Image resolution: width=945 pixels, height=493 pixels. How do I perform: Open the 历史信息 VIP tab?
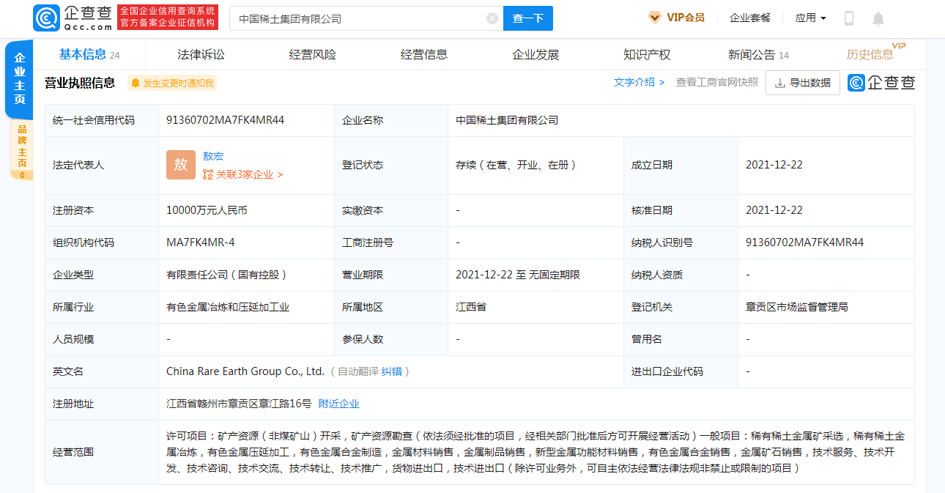point(875,53)
